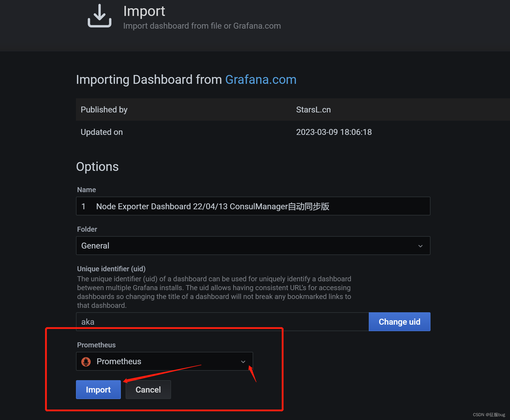Click 'Import dashboard from file or Grafana.com' subtitle
This screenshot has width=510, height=420.
click(x=202, y=26)
